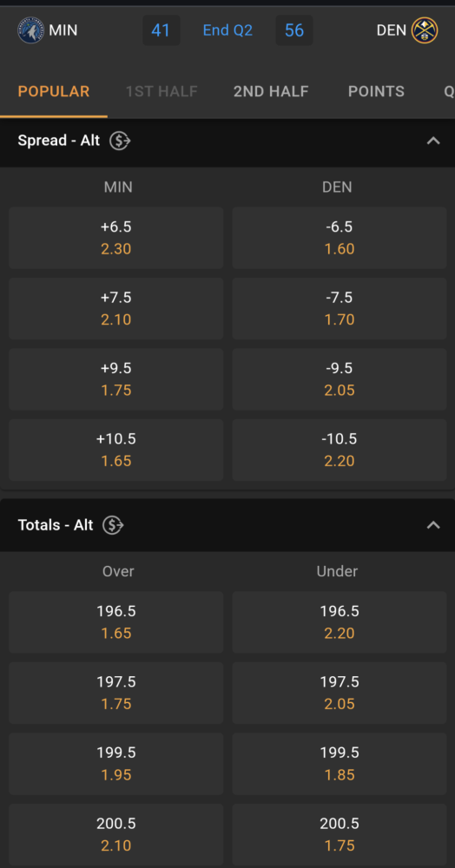Switch to the 2ND HALF tab
This screenshot has height=868, width=455.
tap(271, 91)
